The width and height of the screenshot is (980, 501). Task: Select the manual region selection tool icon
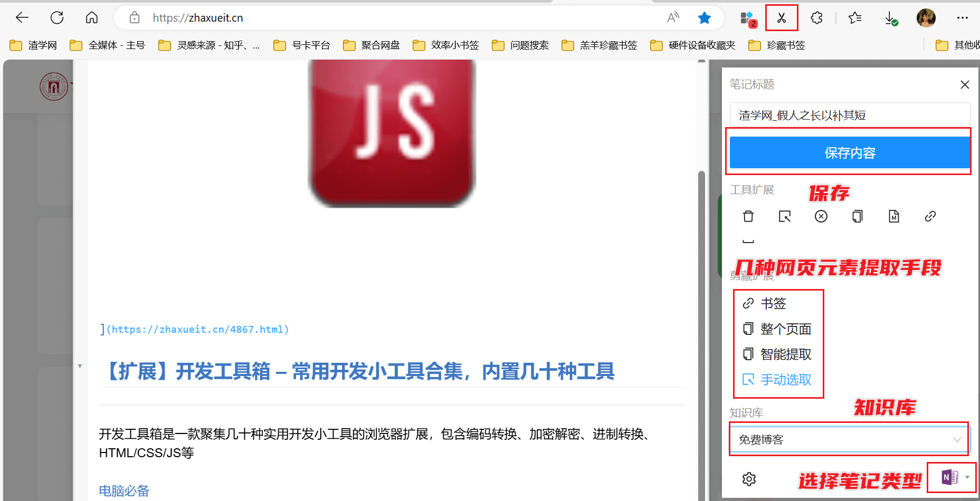click(x=785, y=216)
